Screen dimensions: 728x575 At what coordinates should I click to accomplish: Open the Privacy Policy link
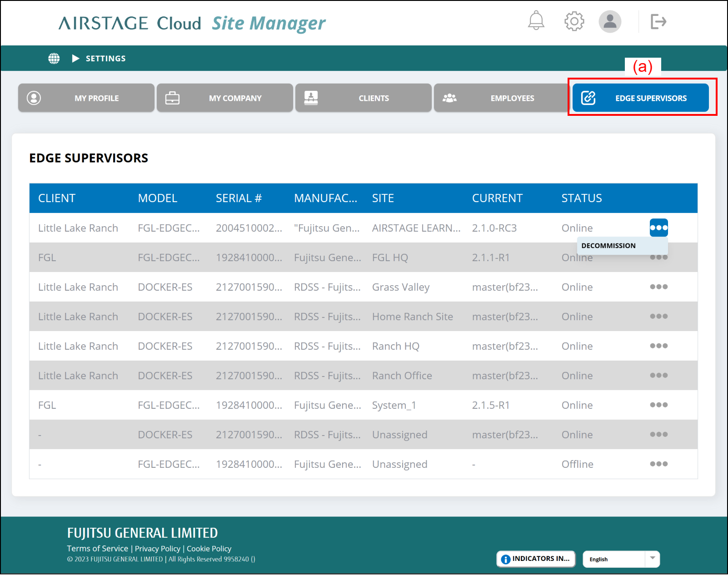click(157, 549)
